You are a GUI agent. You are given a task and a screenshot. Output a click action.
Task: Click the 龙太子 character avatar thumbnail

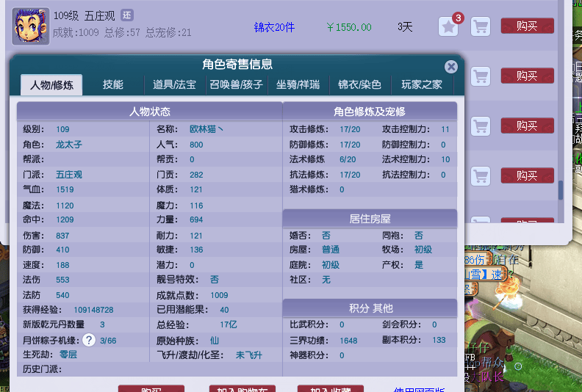tap(31, 26)
